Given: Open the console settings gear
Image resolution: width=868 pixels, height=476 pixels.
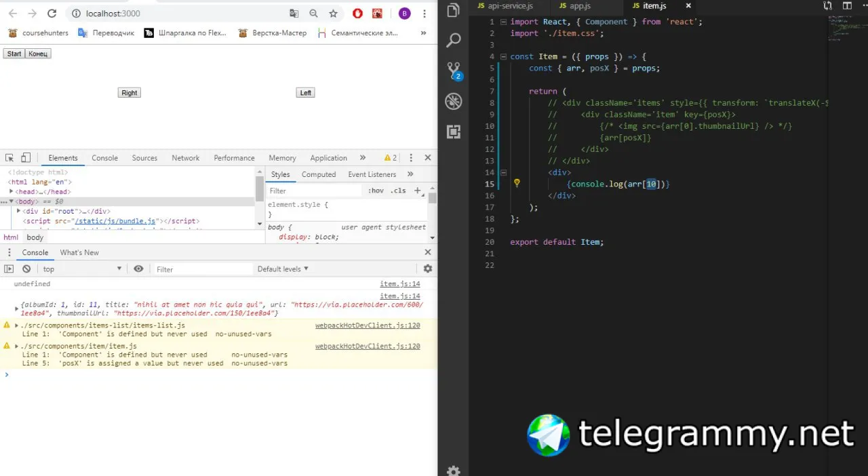Looking at the screenshot, I should (x=428, y=269).
